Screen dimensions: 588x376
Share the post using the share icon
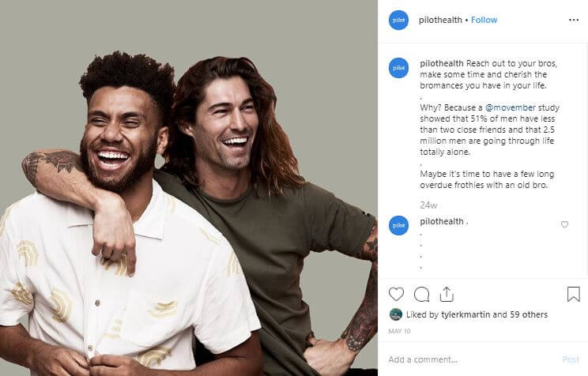point(447,295)
